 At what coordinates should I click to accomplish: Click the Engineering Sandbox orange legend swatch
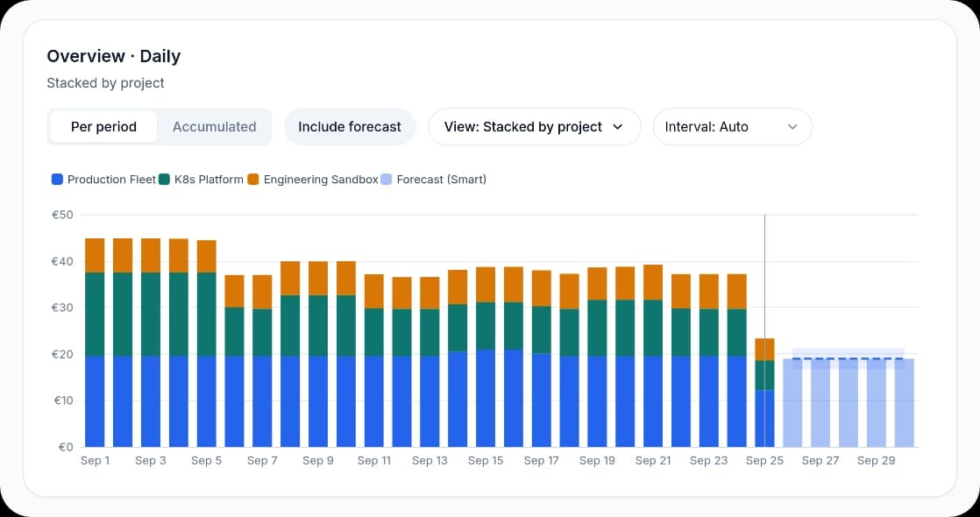click(x=253, y=180)
